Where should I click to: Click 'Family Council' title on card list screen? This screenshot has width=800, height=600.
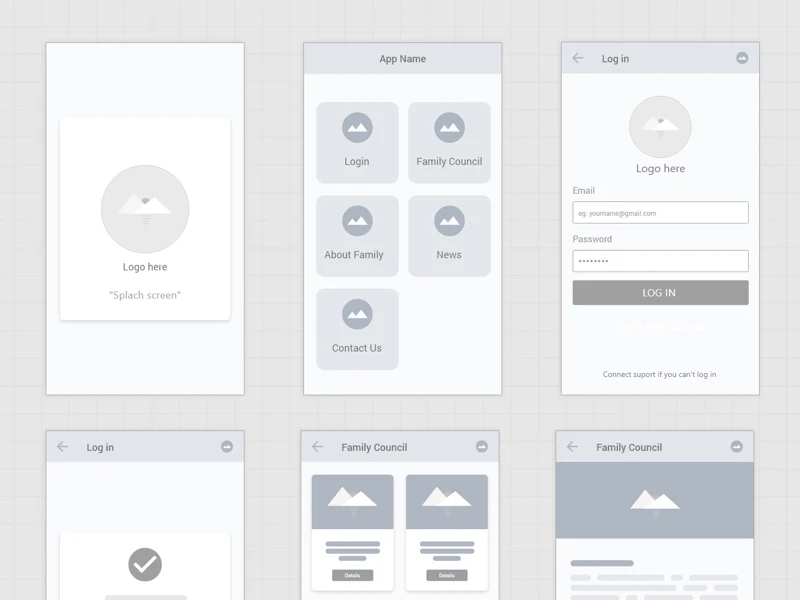click(x=374, y=447)
